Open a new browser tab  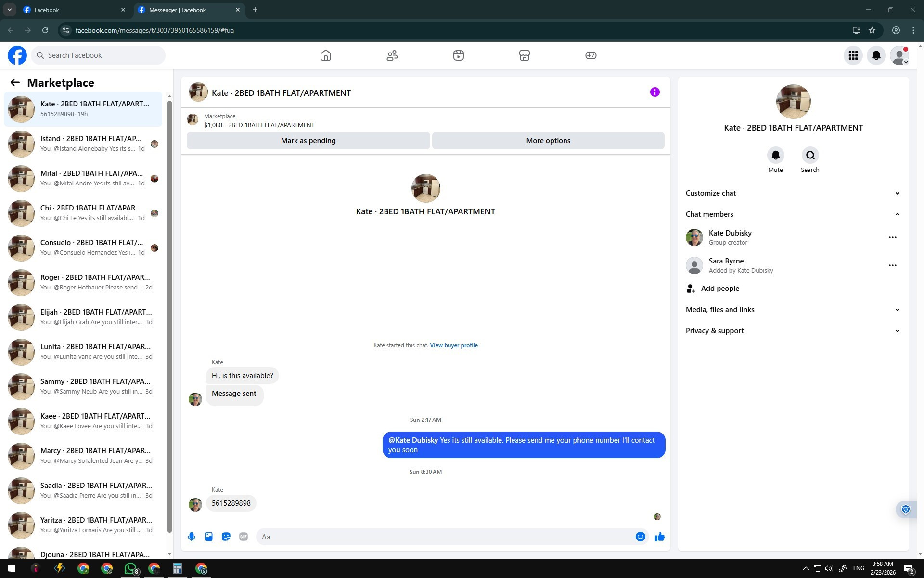255,10
